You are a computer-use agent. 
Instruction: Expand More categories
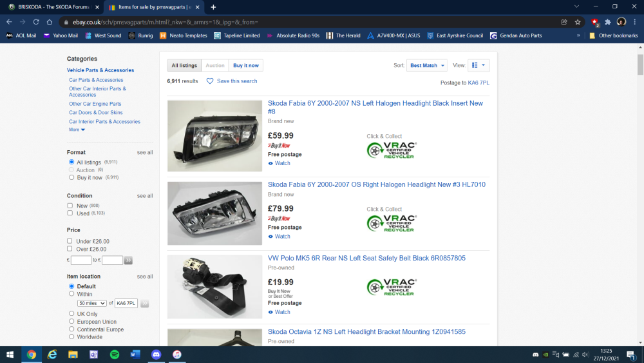click(77, 130)
